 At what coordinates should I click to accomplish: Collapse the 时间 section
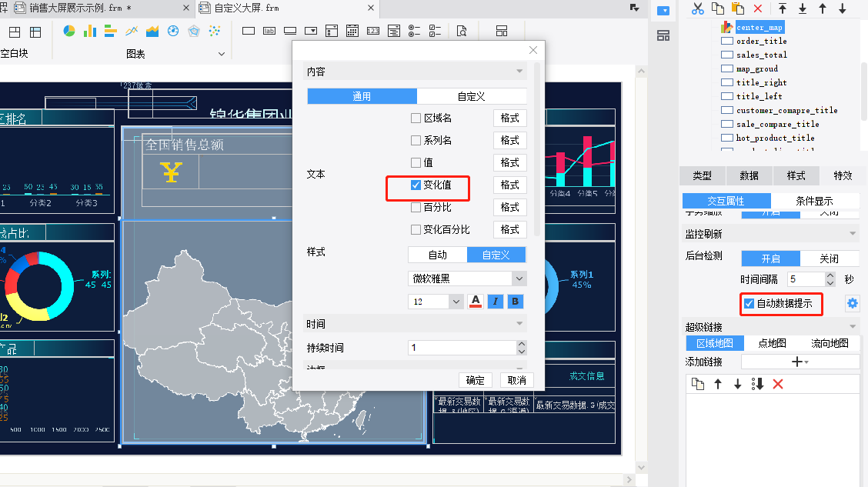coord(519,324)
